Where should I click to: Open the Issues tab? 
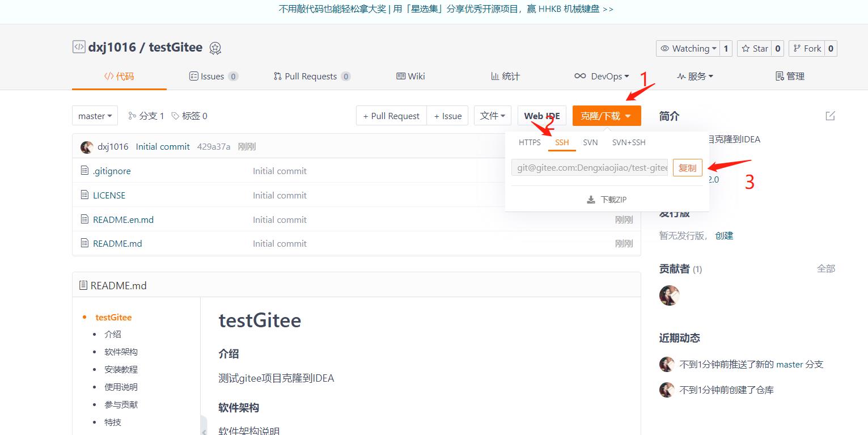pyautogui.click(x=213, y=76)
